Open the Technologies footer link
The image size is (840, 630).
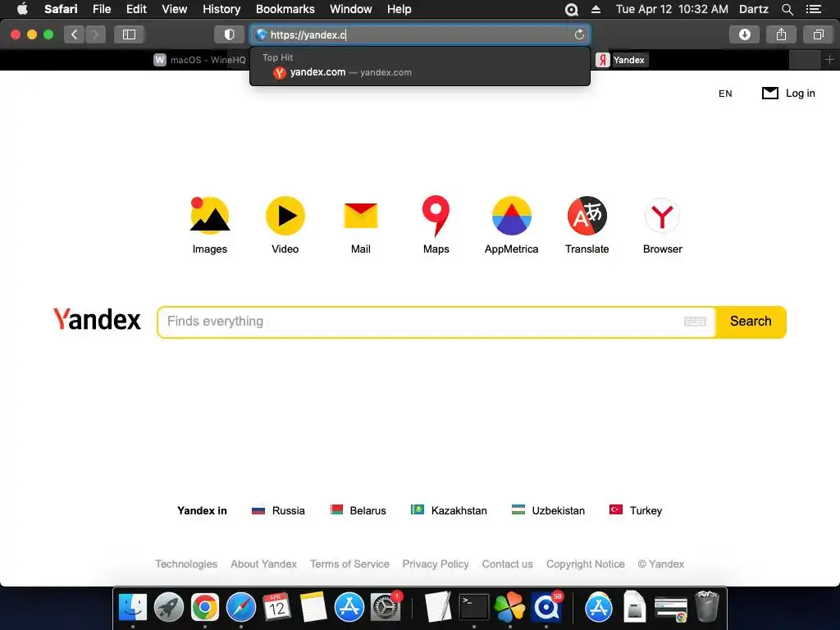click(186, 564)
